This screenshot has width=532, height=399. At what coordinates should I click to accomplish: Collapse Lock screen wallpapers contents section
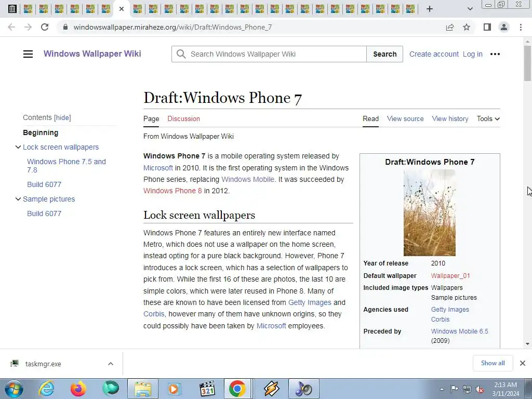pyautogui.click(x=18, y=147)
